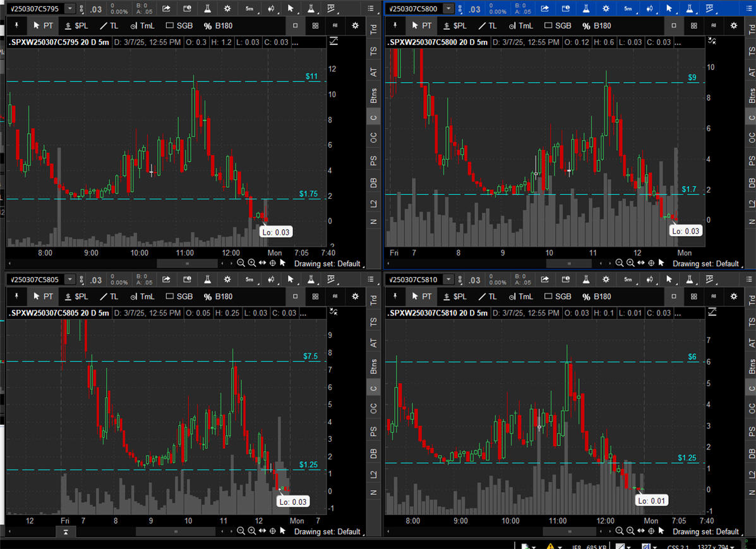756x549 pixels.
Task: Open Drawing set: Default menu under C5810
Action: pos(707,531)
